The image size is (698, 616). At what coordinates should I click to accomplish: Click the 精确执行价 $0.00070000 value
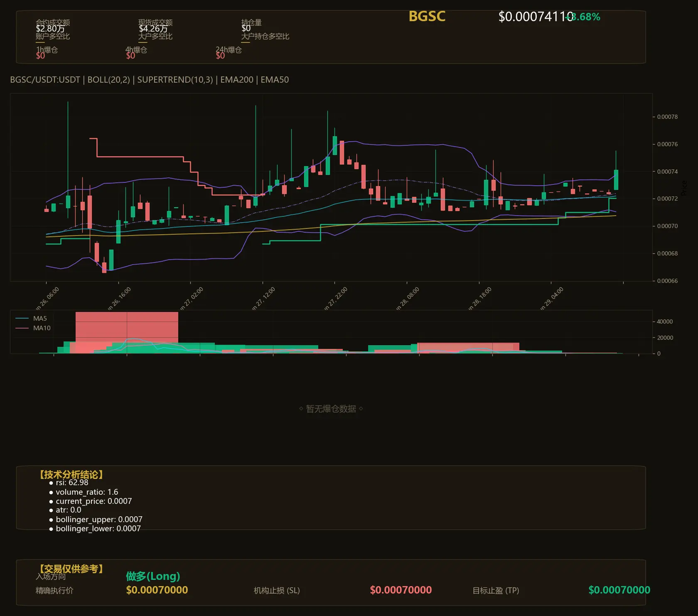point(157,590)
